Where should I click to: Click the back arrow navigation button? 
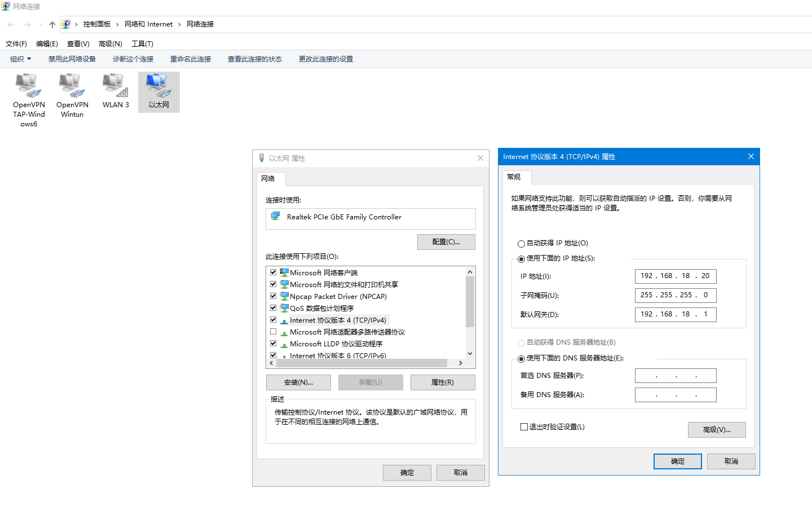11,24
